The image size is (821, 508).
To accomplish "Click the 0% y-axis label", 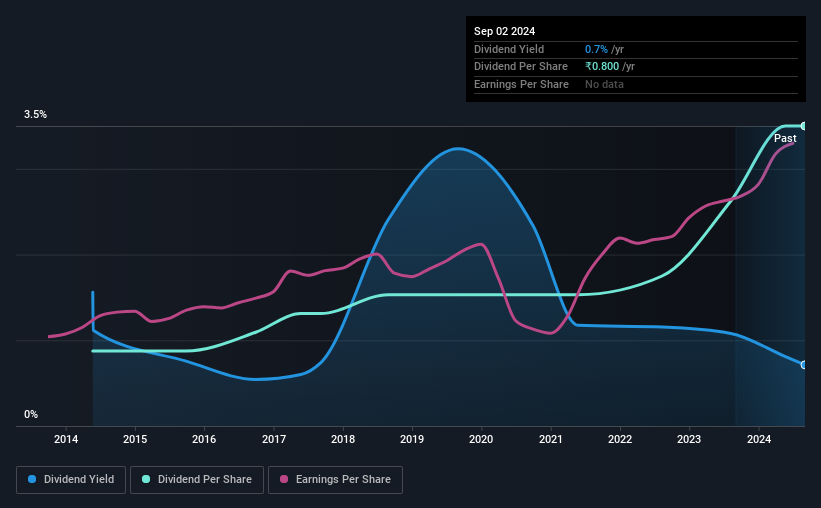I will pyautogui.click(x=31, y=414).
